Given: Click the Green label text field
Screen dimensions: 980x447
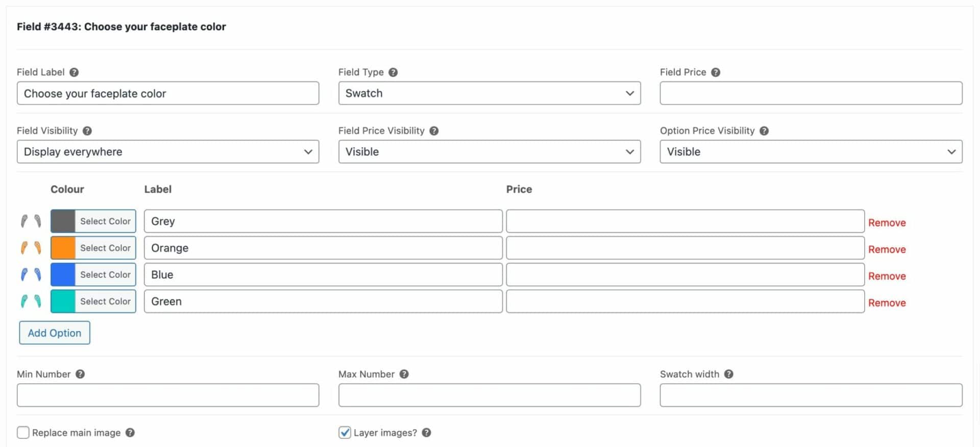Looking at the screenshot, I should [323, 301].
